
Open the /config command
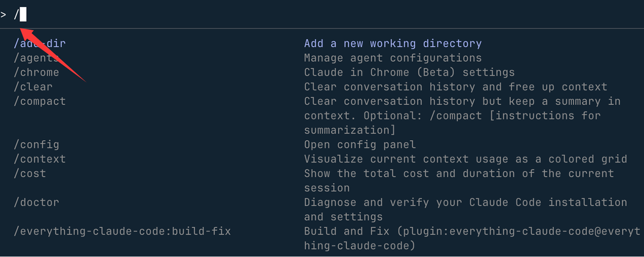(x=36, y=145)
